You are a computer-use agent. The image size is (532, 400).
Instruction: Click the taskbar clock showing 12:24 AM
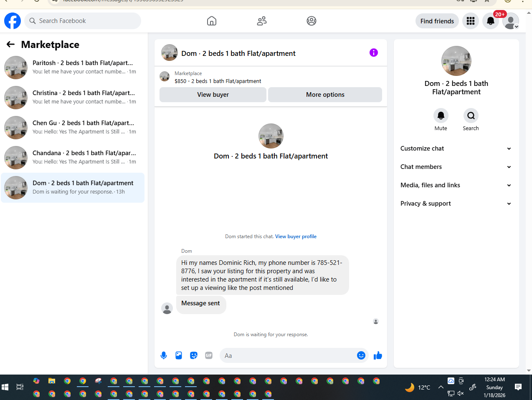click(x=494, y=387)
